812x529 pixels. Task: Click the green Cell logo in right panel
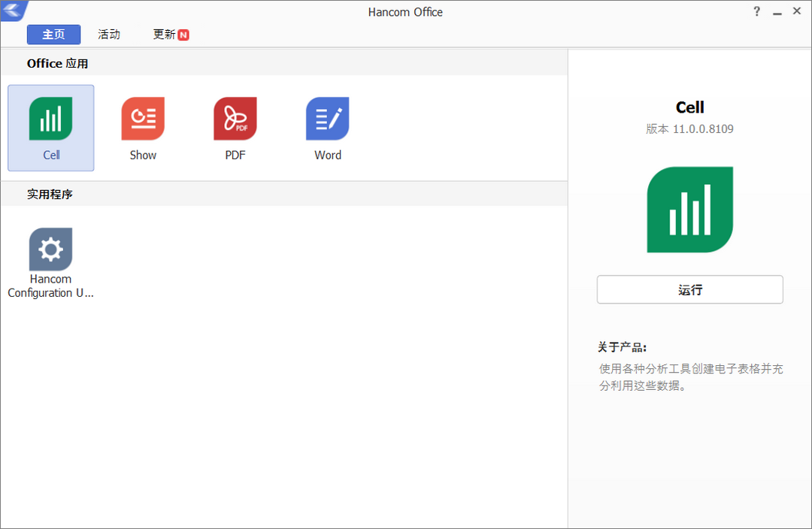[689, 209]
